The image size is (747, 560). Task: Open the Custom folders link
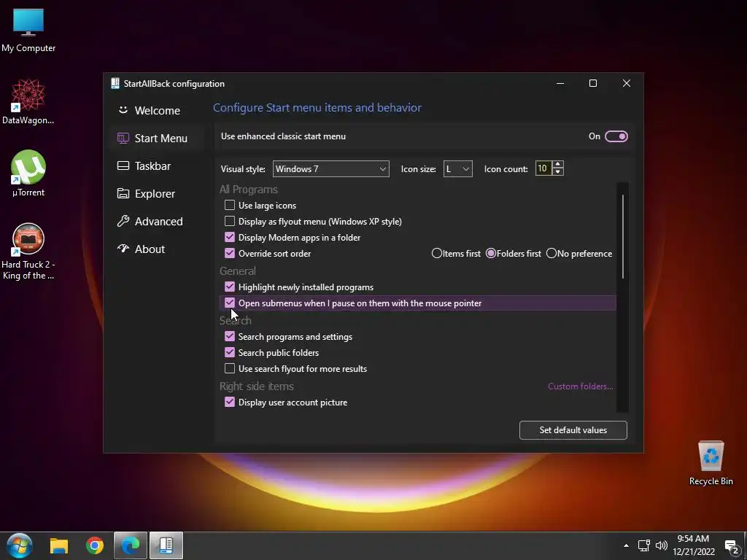click(x=580, y=386)
